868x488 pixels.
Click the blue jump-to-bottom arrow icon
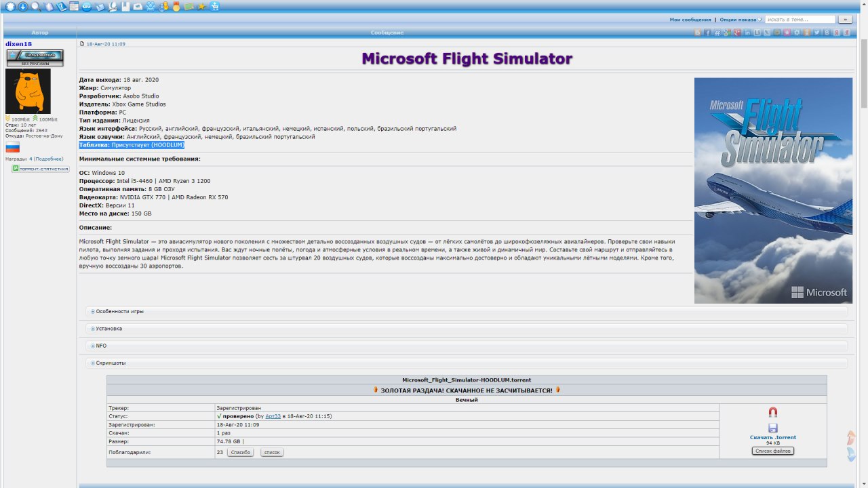tap(851, 455)
